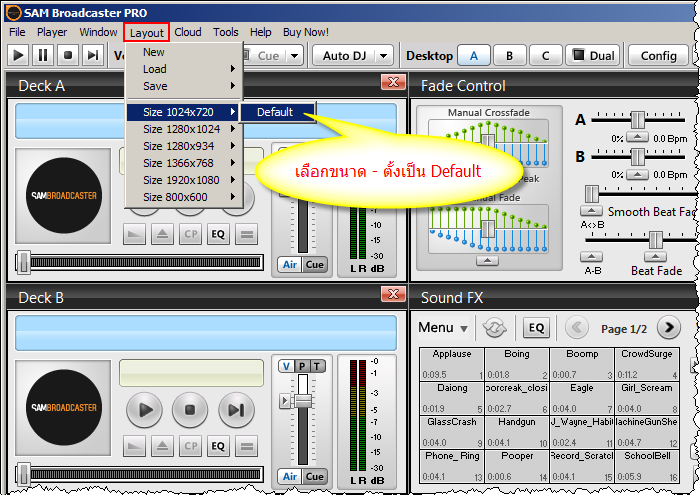Switch to Desktop C
The width and height of the screenshot is (700, 495).
[x=546, y=56]
